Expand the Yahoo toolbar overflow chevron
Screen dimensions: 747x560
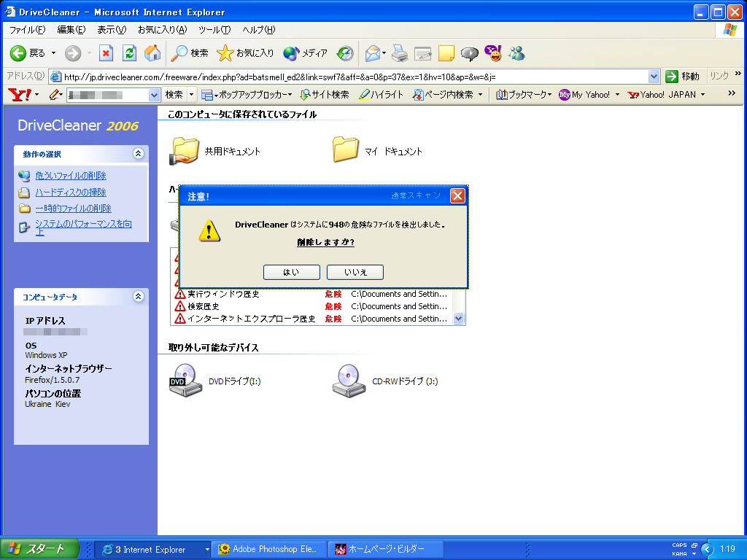(732, 94)
